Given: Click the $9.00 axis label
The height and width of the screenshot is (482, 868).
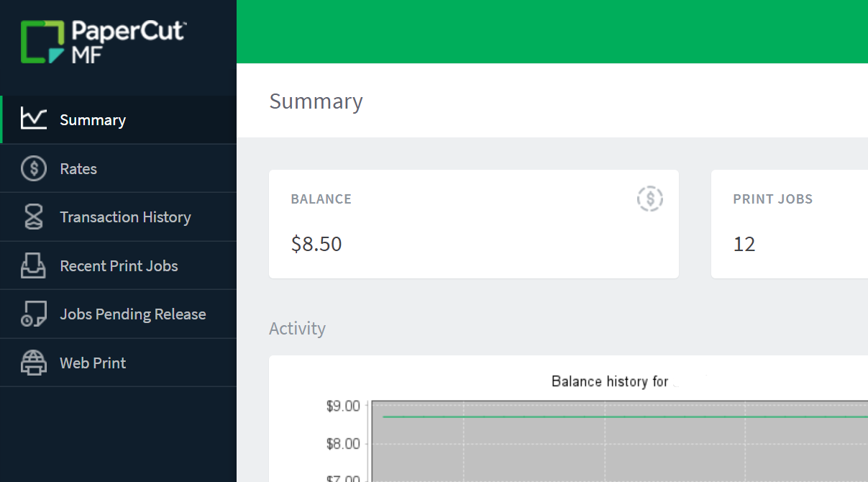Looking at the screenshot, I should [342, 406].
